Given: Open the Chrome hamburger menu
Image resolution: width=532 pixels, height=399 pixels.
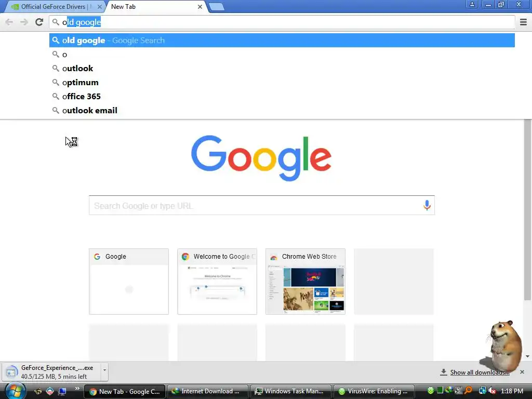Looking at the screenshot, I should (x=523, y=22).
